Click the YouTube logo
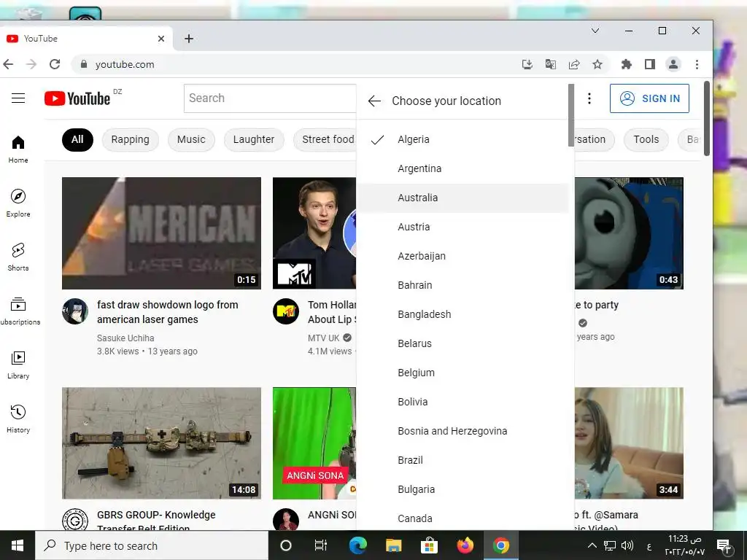This screenshot has height=560, width=747. 77,98
